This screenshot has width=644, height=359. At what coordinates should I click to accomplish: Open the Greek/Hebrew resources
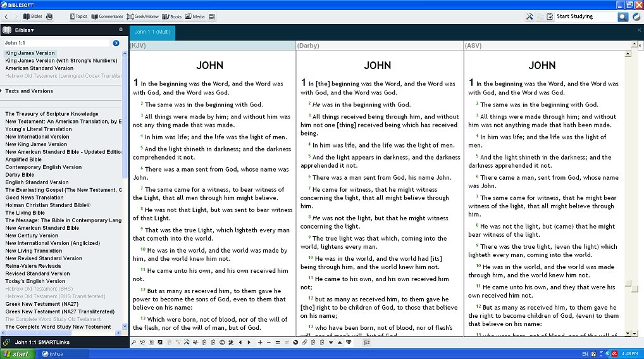[142, 16]
